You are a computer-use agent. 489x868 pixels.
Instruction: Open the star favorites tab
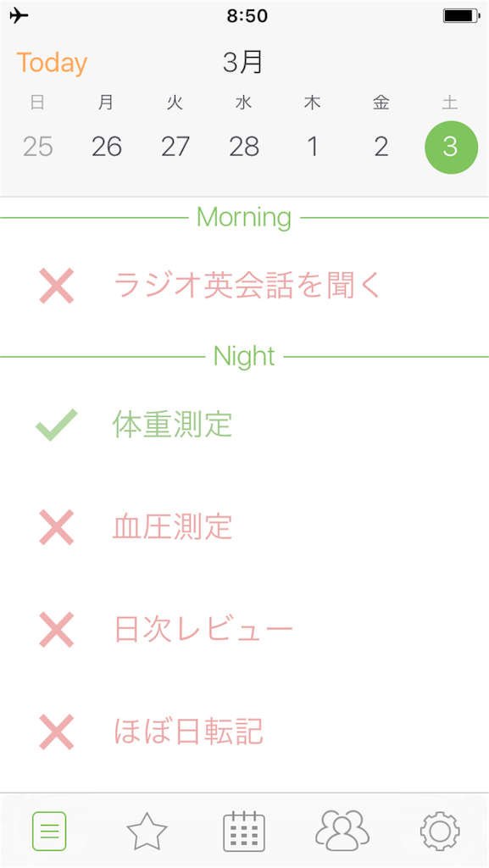[x=147, y=831]
